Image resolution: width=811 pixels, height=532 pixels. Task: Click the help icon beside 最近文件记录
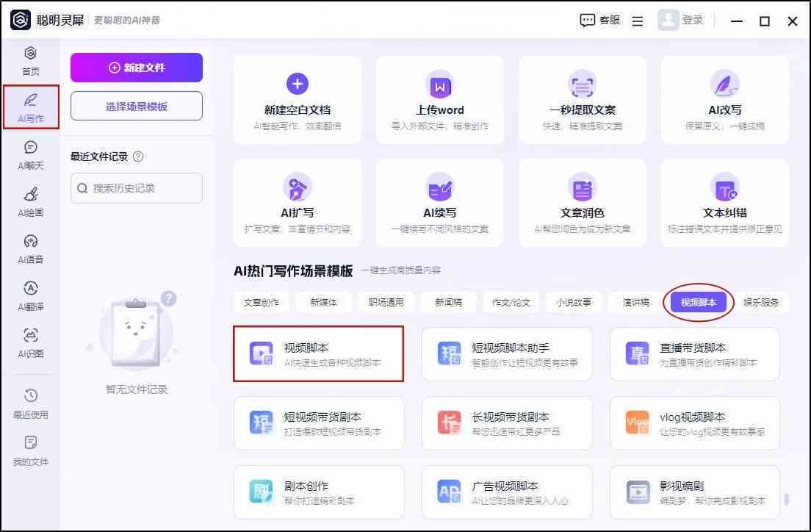(x=138, y=157)
